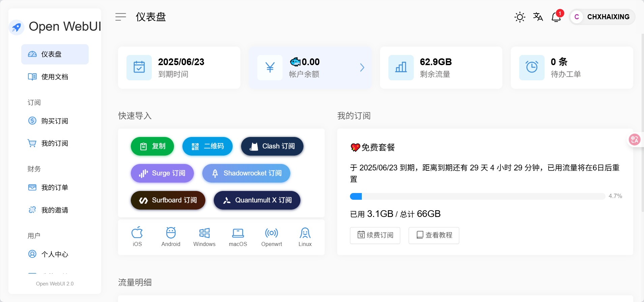644x302 pixels.
Task: Click the 快速导入 section heading
Action: 135,116
